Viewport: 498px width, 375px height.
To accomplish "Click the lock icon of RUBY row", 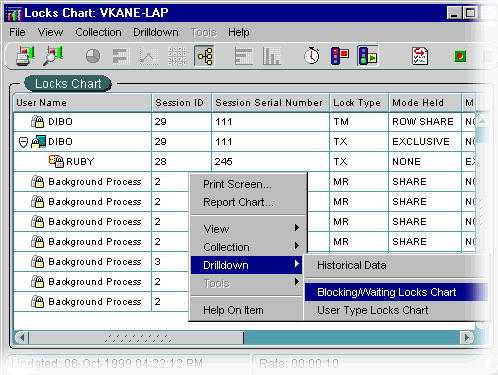I will tap(56, 161).
